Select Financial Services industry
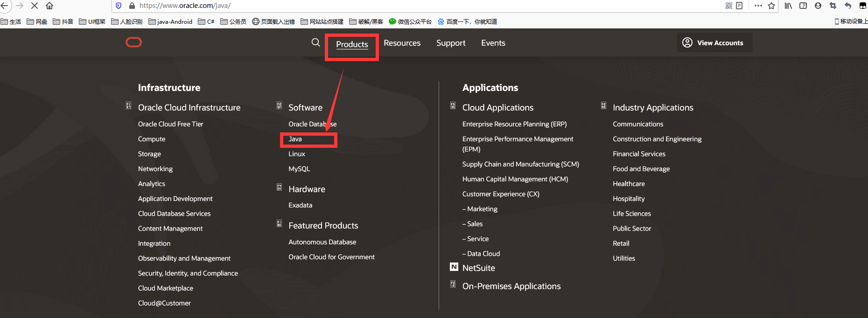868x318 pixels. [639, 154]
